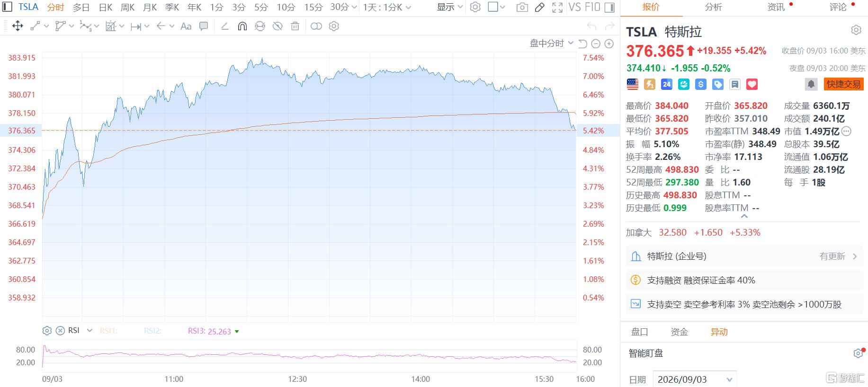Remove the RSI indicator with X
The width and height of the screenshot is (868, 387).
pos(60,331)
